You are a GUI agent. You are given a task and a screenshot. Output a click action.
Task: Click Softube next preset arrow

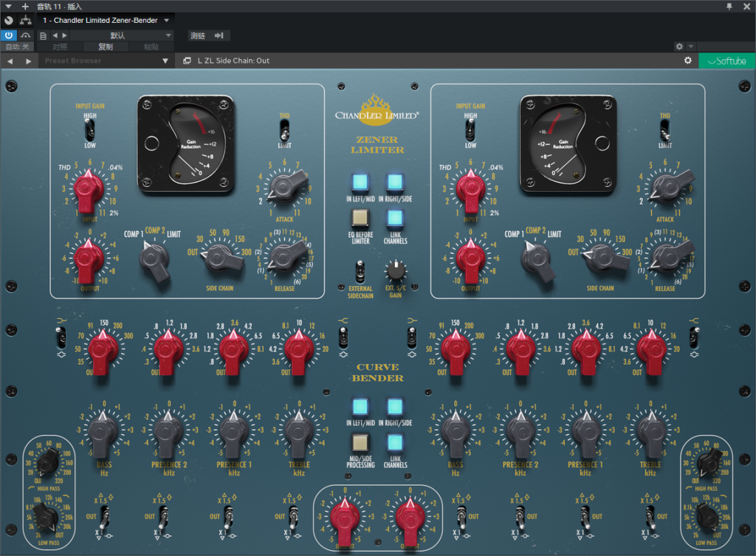tap(29, 61)
